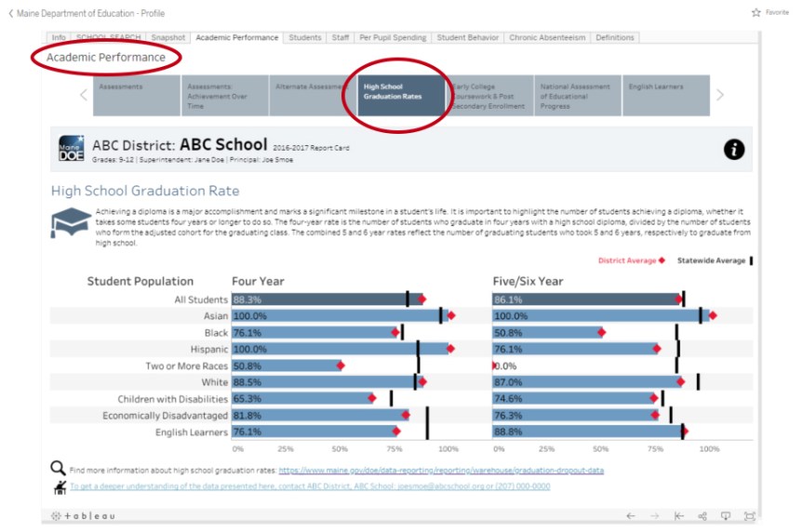Select the Chronic Absenteeism tab
Viewport: 803px width, 532px height.
click(547, 38)
